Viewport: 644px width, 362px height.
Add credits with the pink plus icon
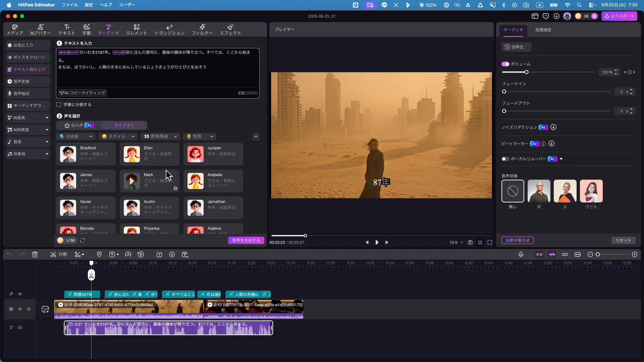pyautogui.click(x=594, y=16)
